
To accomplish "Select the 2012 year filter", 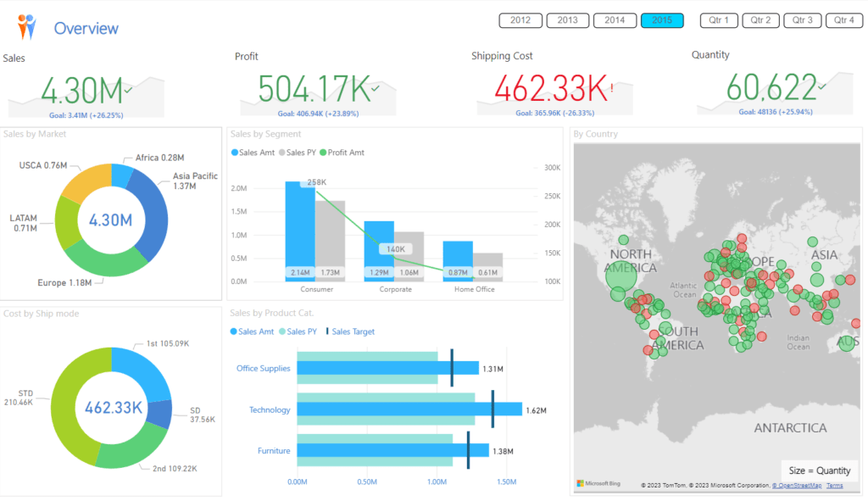I will click(520, 20).
